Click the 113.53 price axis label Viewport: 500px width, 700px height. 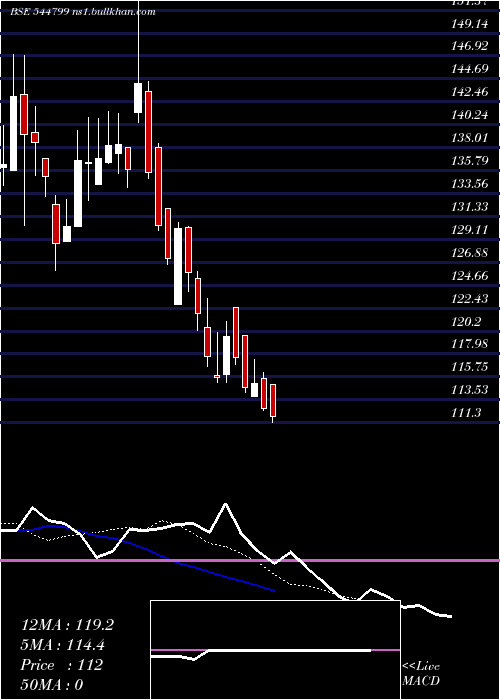pyautogui.click(x=470, y=390)
